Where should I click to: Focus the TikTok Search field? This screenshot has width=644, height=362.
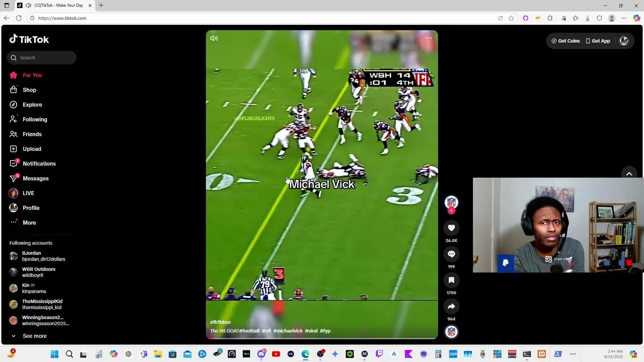click(x=42, y=57)
